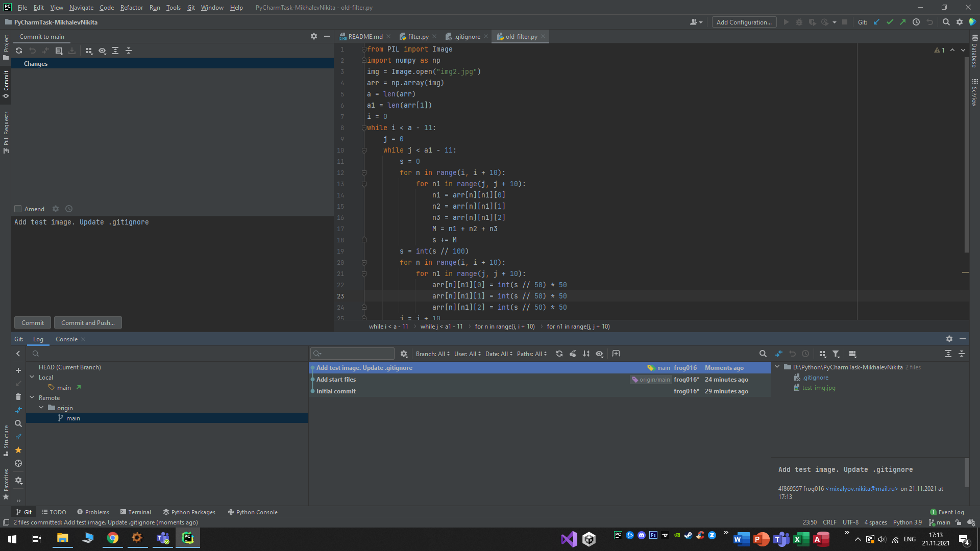The width and height of the screenshot is (980, 551).
Task: Refresh changes in Commit panel
Action: (19, 51)
